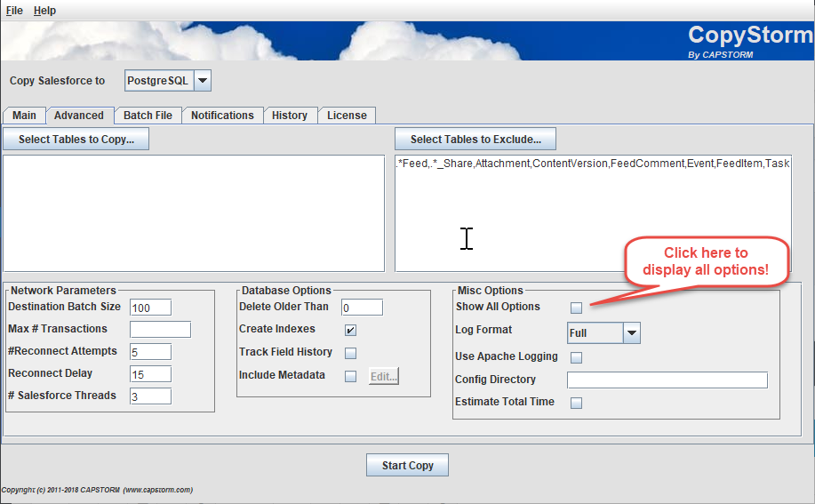
Task: Click the #Reconnect Attempts field
Action: click(x=150, y=352)
